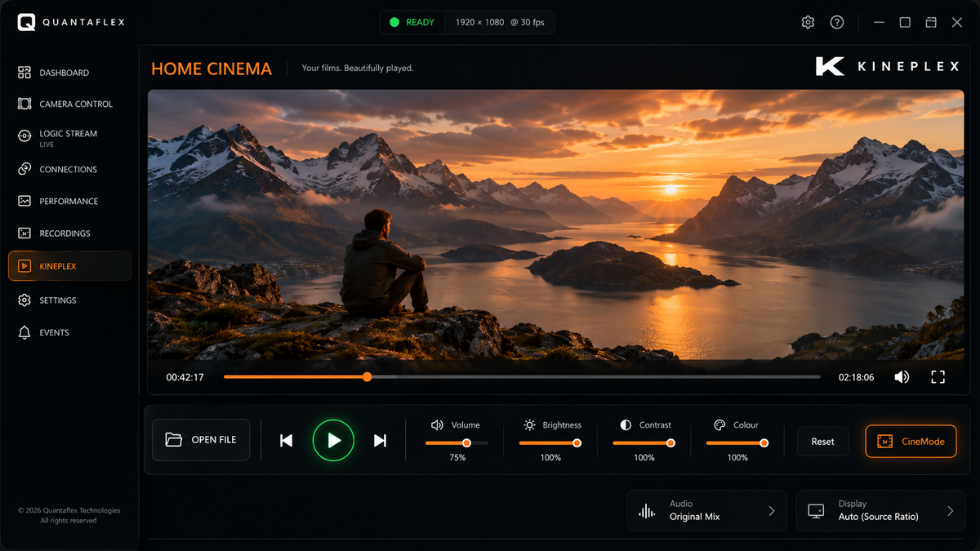
Task: Open help with the question mark icon
Action: (837, 22)
